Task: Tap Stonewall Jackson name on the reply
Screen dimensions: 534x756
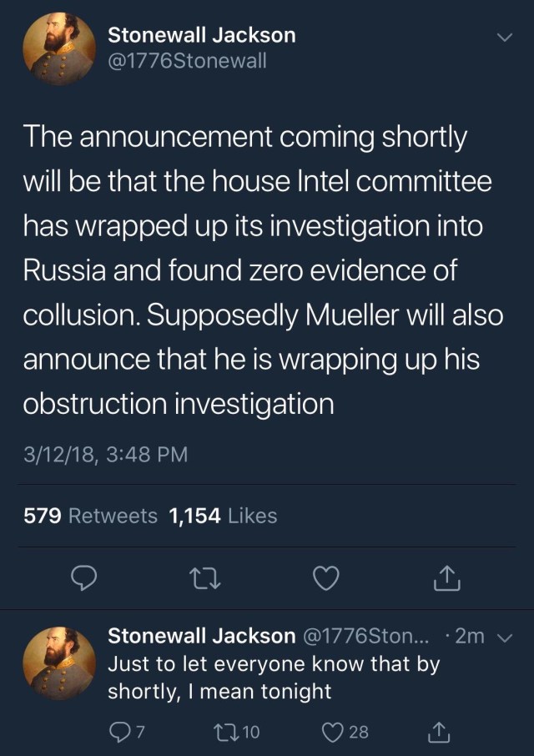Action: click(201, 636)
